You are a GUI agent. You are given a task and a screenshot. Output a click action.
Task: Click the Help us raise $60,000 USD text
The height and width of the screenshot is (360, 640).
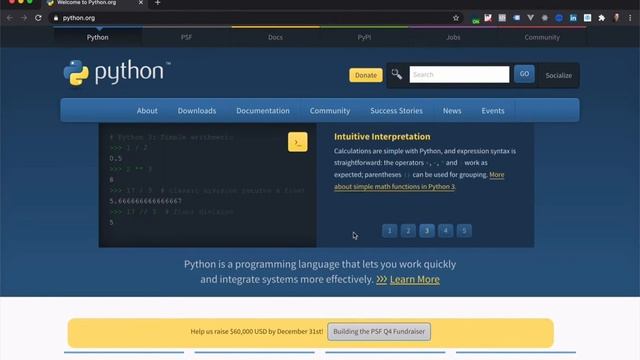pos(257,331)
